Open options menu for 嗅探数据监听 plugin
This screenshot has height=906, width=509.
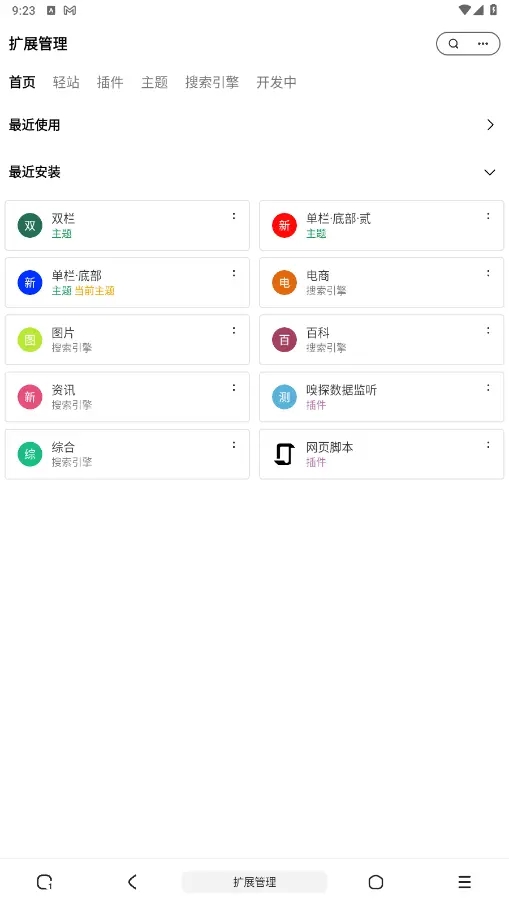[x=488, y=388]
